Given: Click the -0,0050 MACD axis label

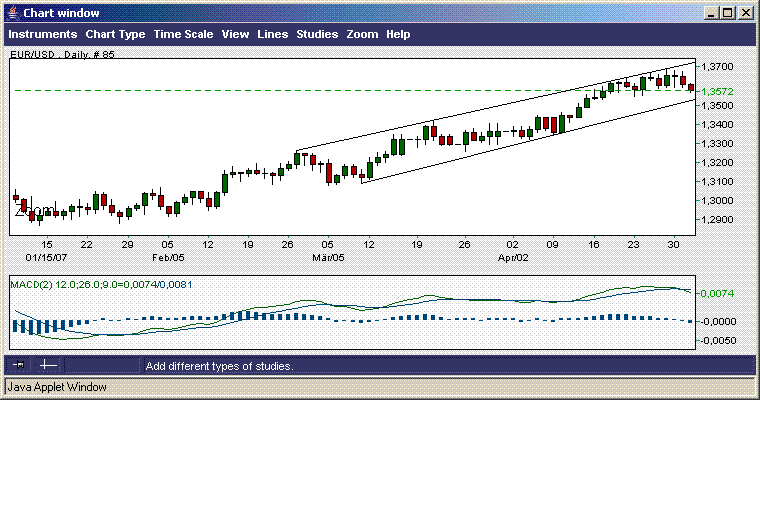Looking at the screenshot, I should click(x=717, y=341).
